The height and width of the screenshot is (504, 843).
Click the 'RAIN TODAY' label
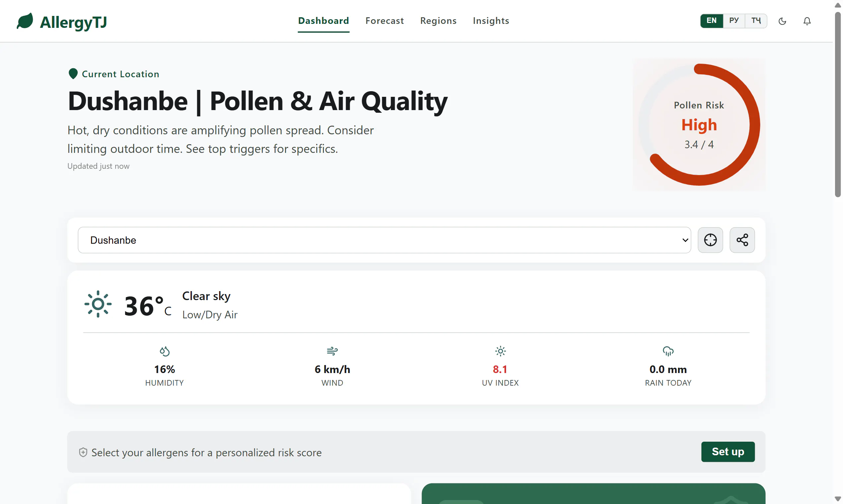(668, 383)
